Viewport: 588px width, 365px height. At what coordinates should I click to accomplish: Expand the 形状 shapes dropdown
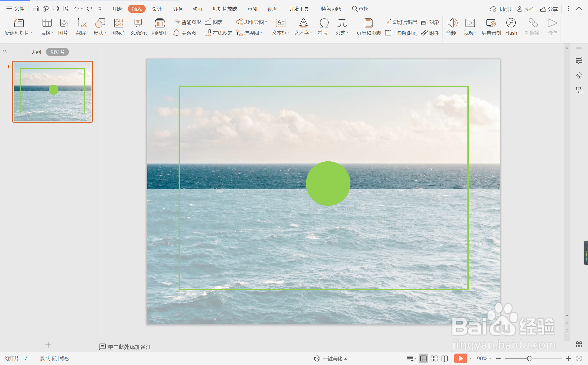click(100, 33)
